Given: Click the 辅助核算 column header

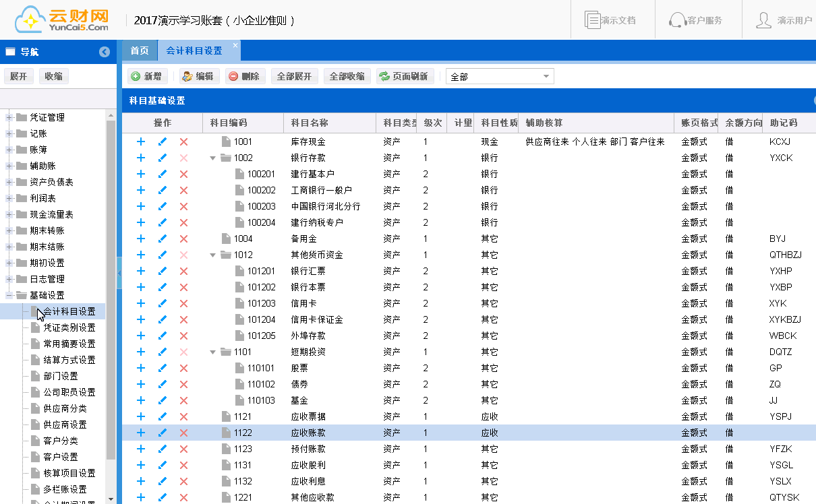Looking at the screenshot, I should [596, 123].
